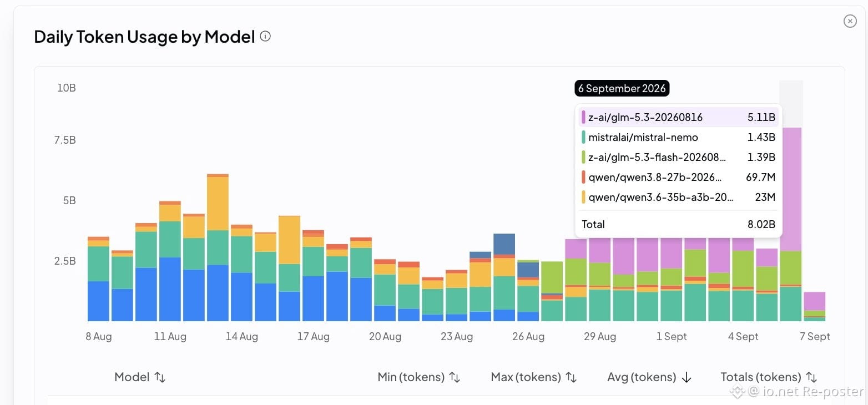Click the mistral-nemo teal color swatch
This screenshot has width=868, height=405.
click(583, 137)
